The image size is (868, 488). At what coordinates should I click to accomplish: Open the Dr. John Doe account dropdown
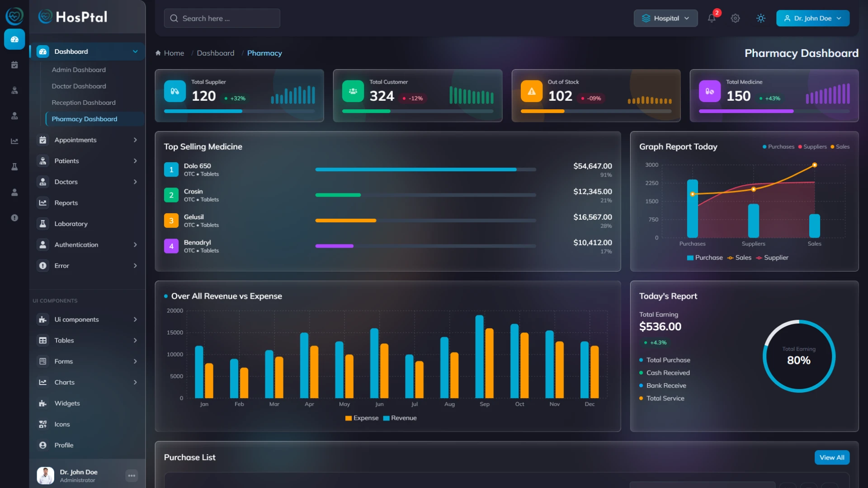pyautogui.click(x=812, y=19)
